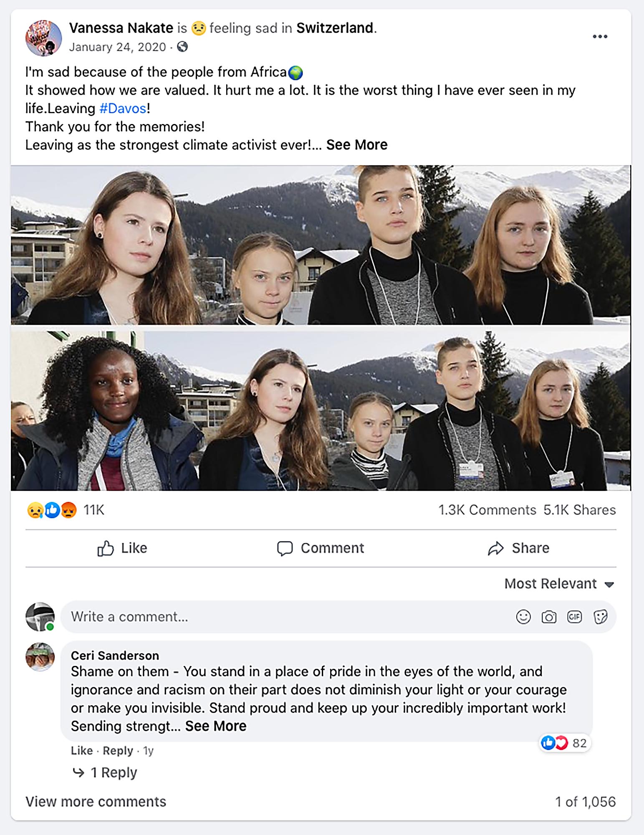Click the GIF icon in comment box
Image resolution: width=644 pixels, height=835 pixels.
(574, 617)
